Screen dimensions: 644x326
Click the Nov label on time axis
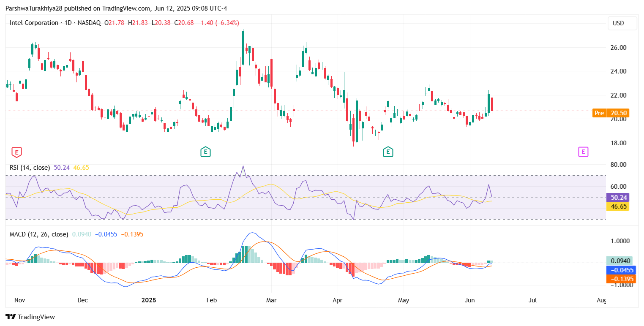point(20,300)
